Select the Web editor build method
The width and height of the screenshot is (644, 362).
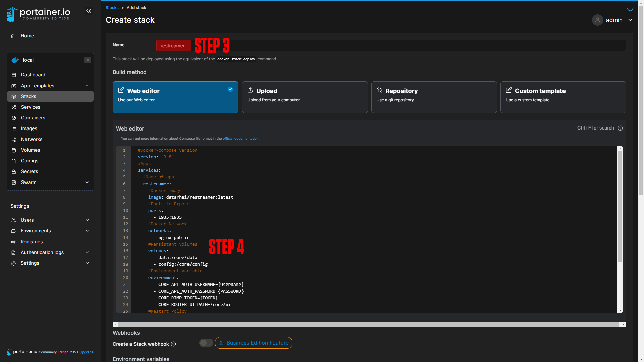tap(175, 97)
